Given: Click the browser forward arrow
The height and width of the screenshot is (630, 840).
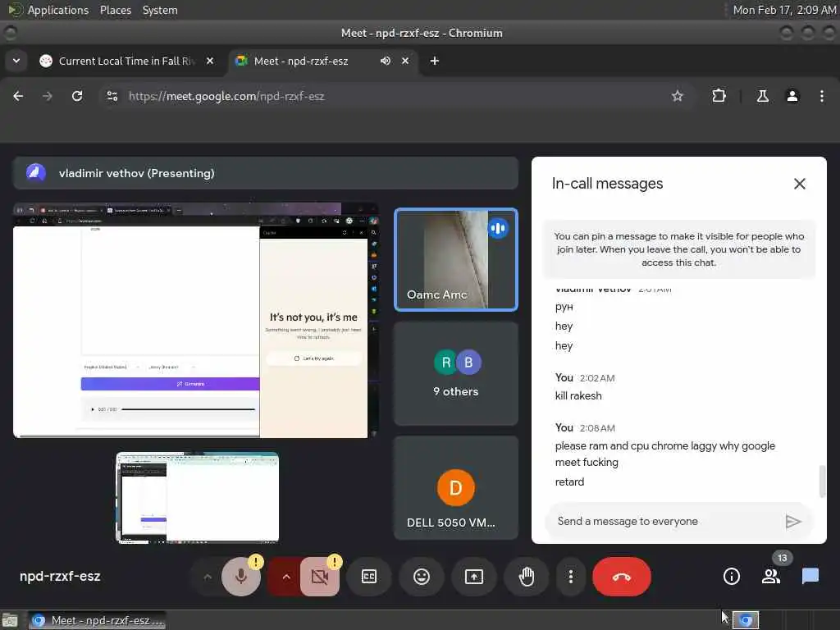Looking at the screenshot, I should coord(48,96).
